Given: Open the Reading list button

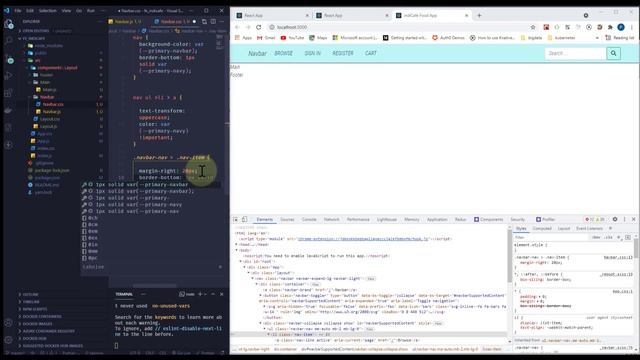Looking at the screenshot, I should (x=620, y=38).
